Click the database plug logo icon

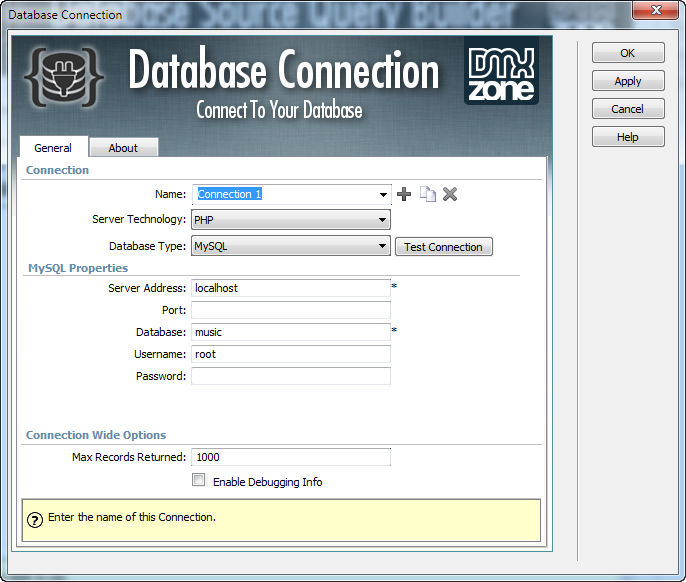(64, 77)
